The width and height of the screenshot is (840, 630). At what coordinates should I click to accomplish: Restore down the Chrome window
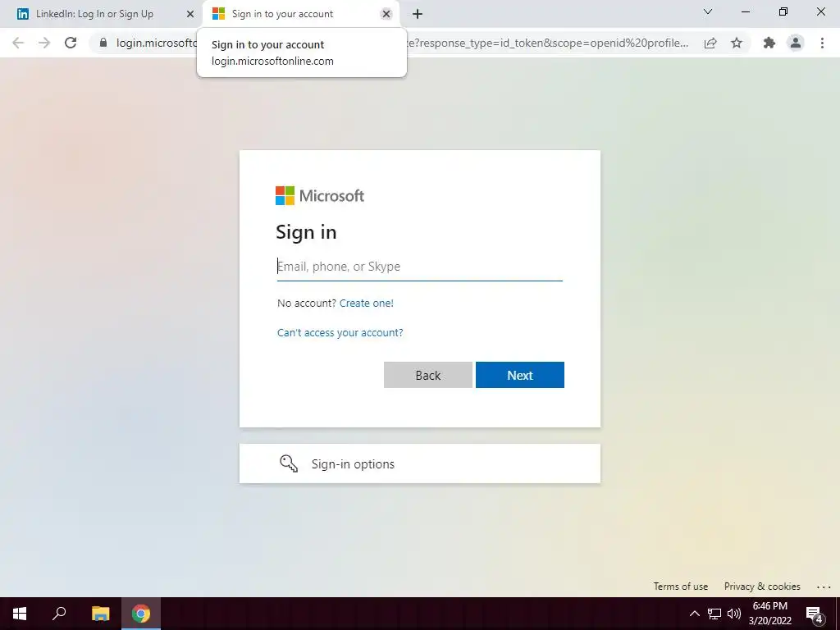point(783,11)
